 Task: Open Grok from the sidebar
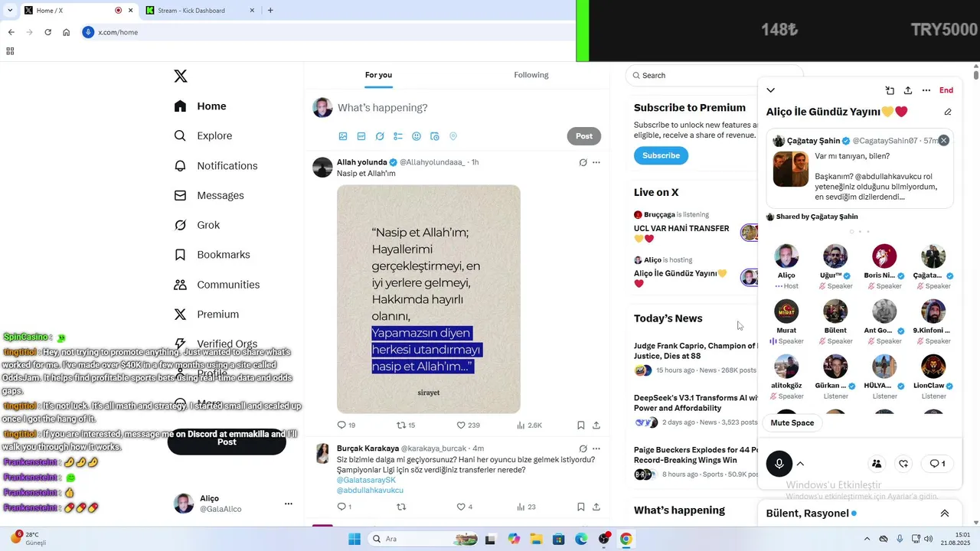(x=197, y=225)
